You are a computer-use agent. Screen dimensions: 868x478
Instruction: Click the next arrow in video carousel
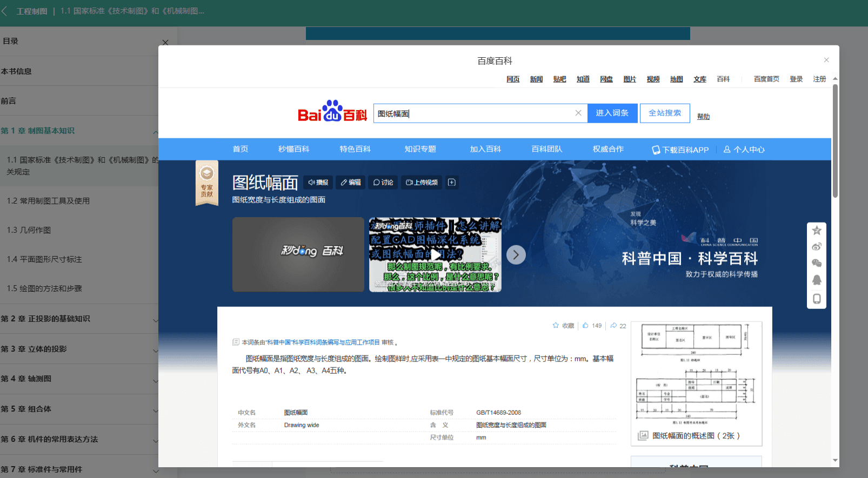[516, 254]
